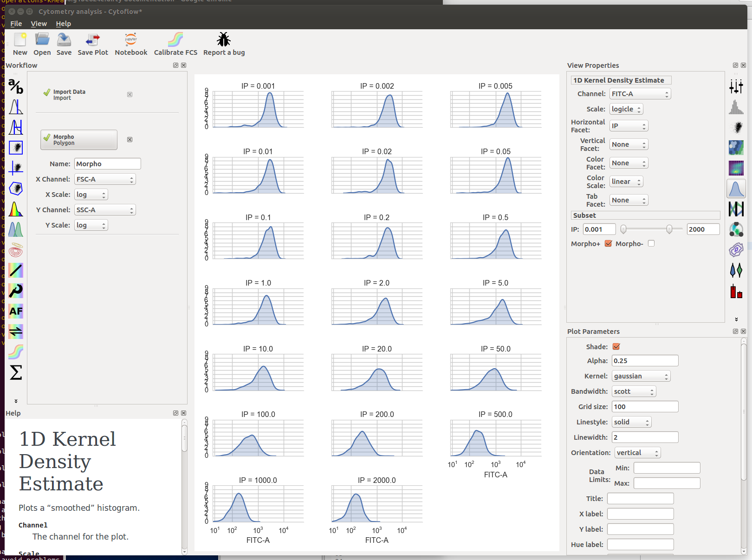This screenshot has height=560, width=752.
Task: Select the Sigma channel statistics icon
Action: (x=16, y=372)
